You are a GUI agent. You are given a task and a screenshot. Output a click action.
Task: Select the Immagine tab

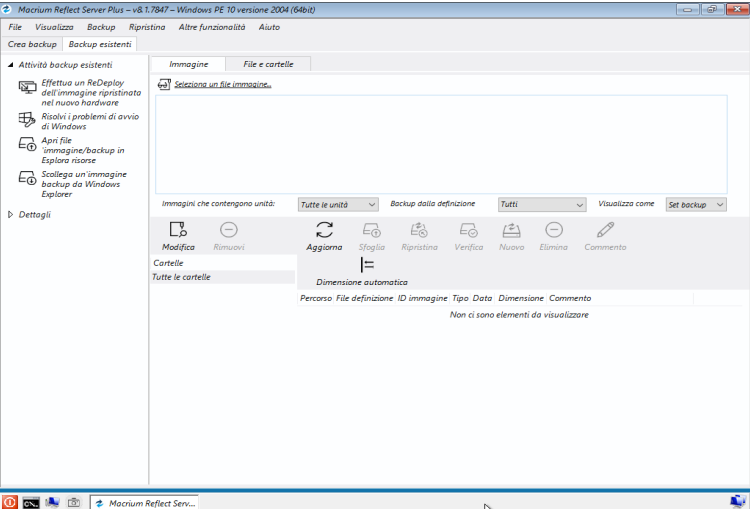[188, 64]
